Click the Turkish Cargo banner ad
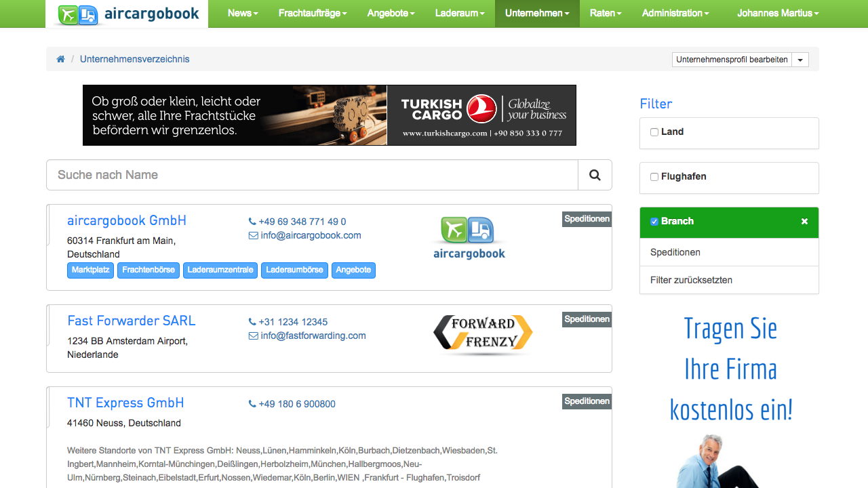Image resolution: width=868 pixels, height=488 pixels. click(x=330, y=115)
